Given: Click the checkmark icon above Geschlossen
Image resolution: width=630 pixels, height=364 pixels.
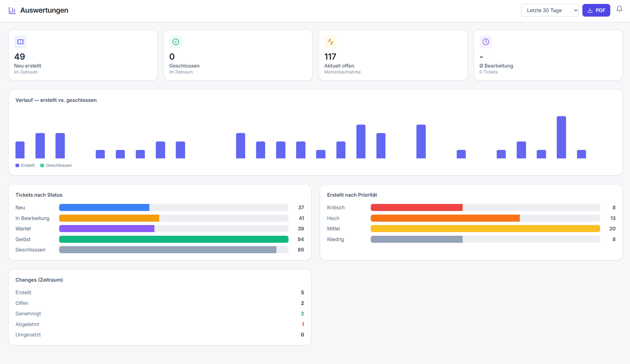Looking at the screenshot, I should pyautogui.click(x=176, y=42).
